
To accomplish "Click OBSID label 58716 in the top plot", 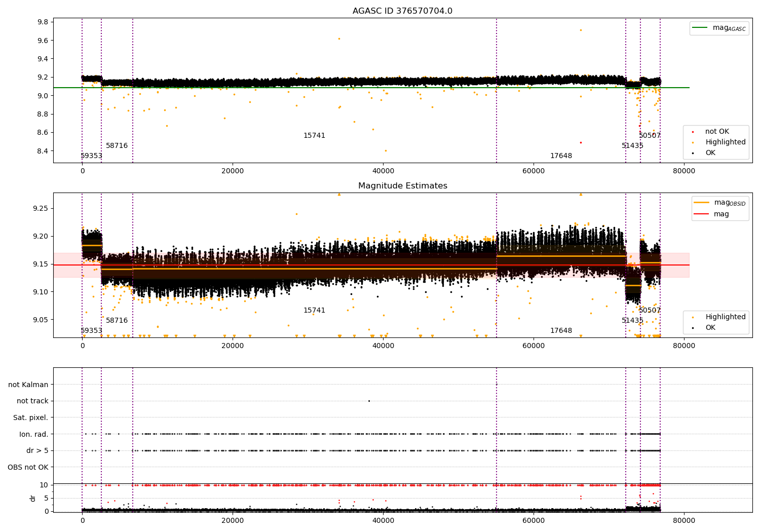I will click(x=117, y=146).
